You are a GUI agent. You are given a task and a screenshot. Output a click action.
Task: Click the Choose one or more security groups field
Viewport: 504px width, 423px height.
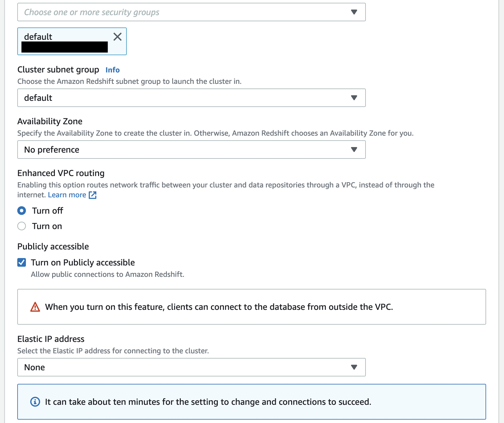point(192,12)
